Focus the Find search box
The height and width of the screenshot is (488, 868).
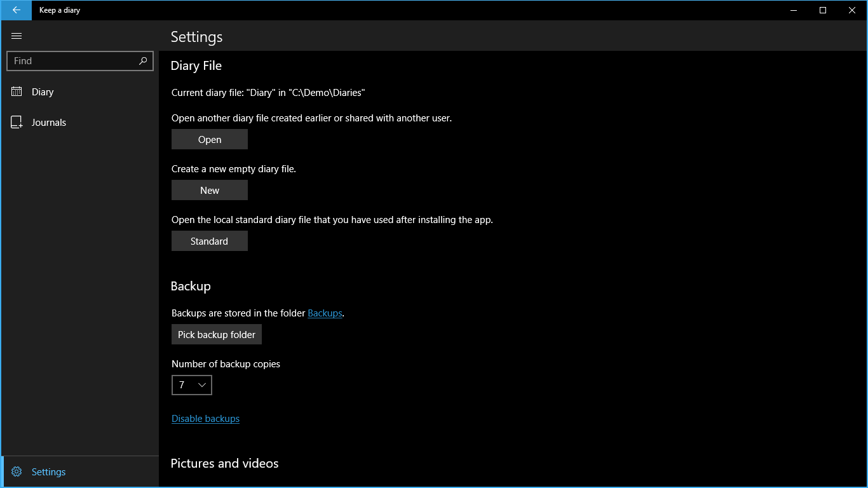pos(73,61)
